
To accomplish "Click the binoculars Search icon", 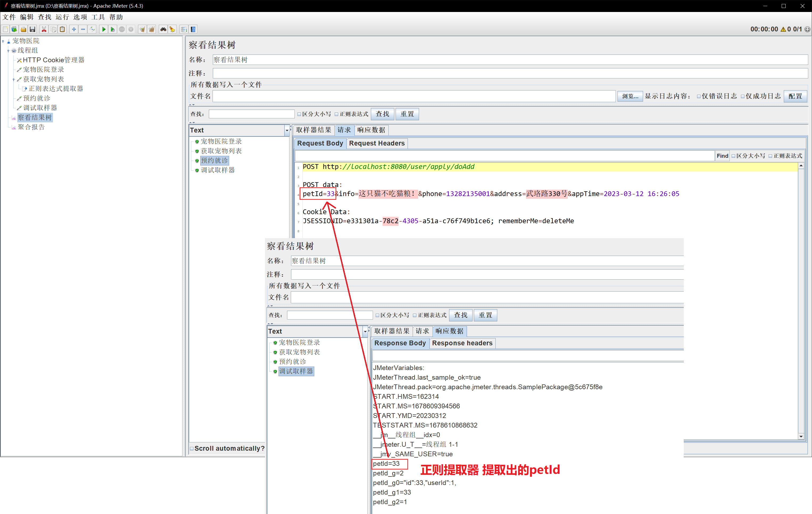I will pyautogui.click(x=163, y=29).
